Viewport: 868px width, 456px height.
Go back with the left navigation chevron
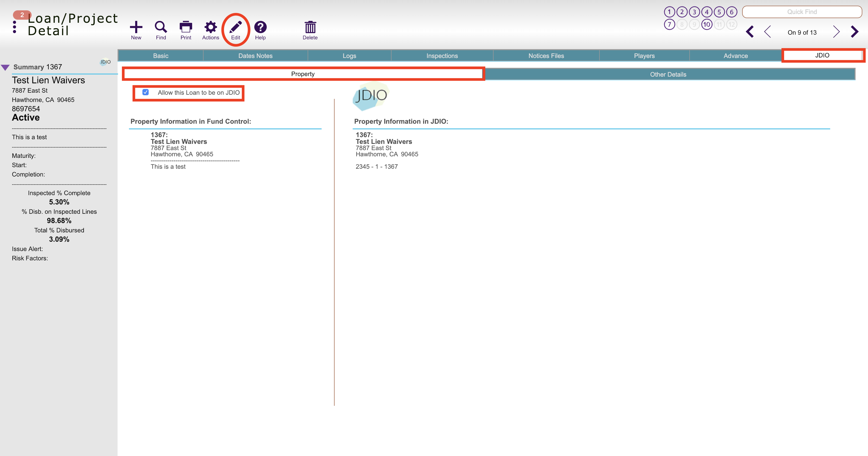pyautogui.click(x=768, y=32)
